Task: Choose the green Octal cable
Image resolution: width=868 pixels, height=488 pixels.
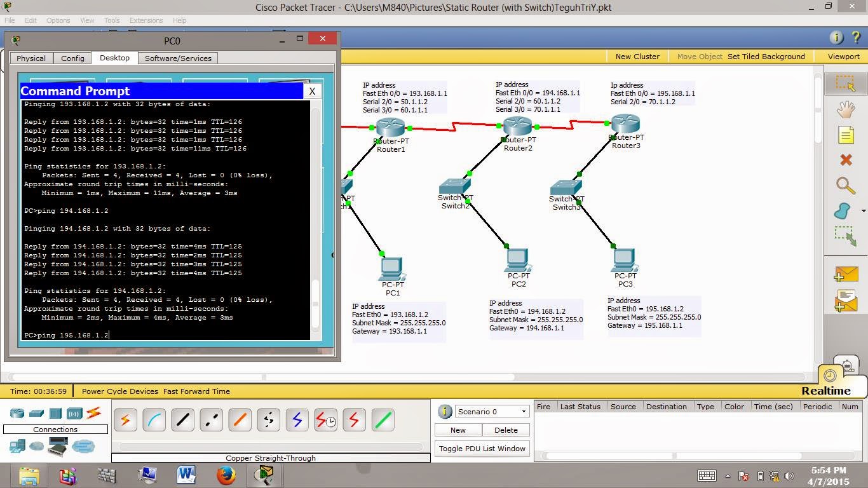Action: click(383, 420)
